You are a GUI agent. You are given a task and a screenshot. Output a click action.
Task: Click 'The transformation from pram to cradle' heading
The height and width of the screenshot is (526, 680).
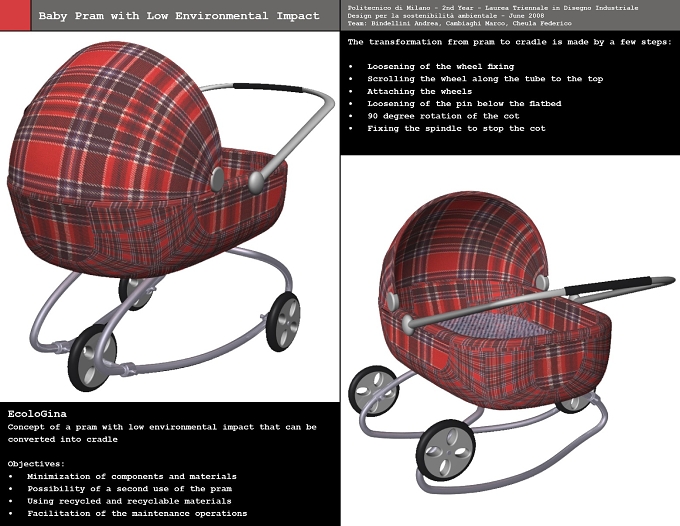click(510, 42)
